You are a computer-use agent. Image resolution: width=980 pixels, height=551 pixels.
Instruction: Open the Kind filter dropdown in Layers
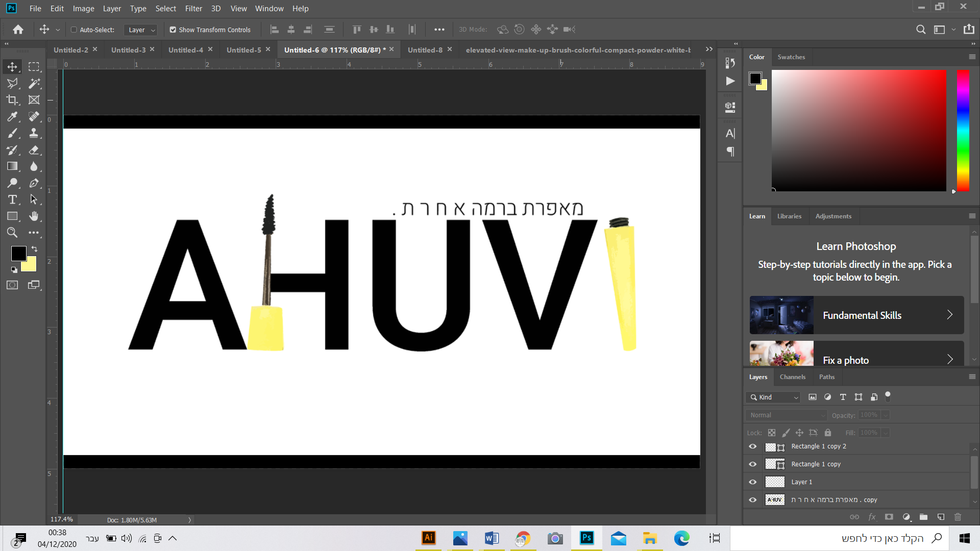point(773,397)
